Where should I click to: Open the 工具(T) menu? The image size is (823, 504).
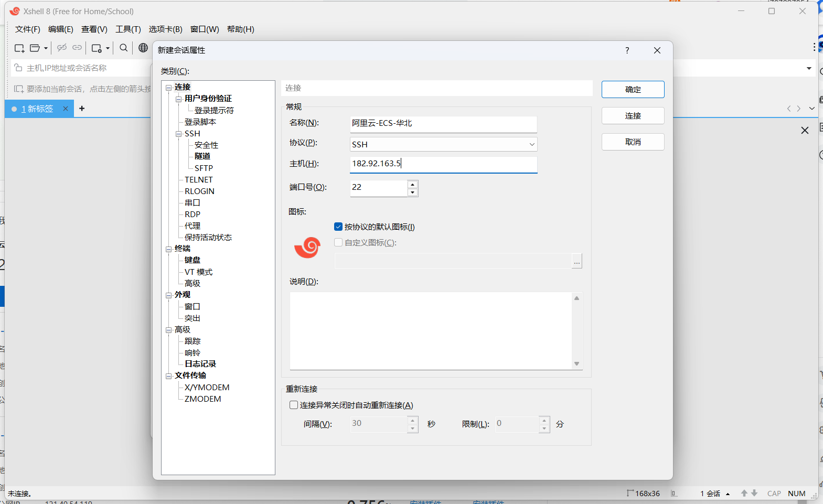(x=128, y=29)
